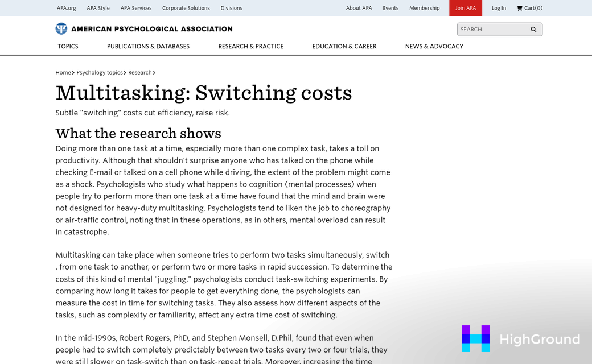Open the Log In link
This screenshot has width=592, height=364.
pos(499,8)
